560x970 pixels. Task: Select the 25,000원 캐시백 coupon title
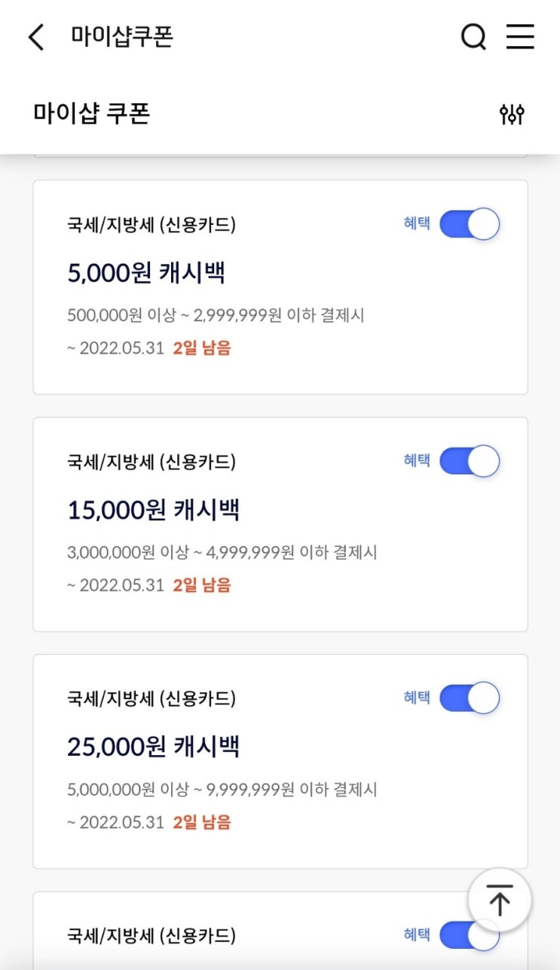click(153, 747)
